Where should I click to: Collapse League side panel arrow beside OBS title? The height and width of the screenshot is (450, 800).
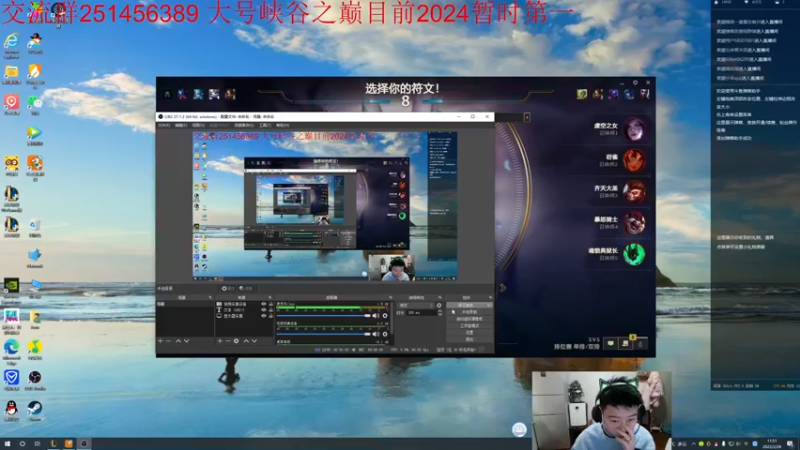click(527, 117)
